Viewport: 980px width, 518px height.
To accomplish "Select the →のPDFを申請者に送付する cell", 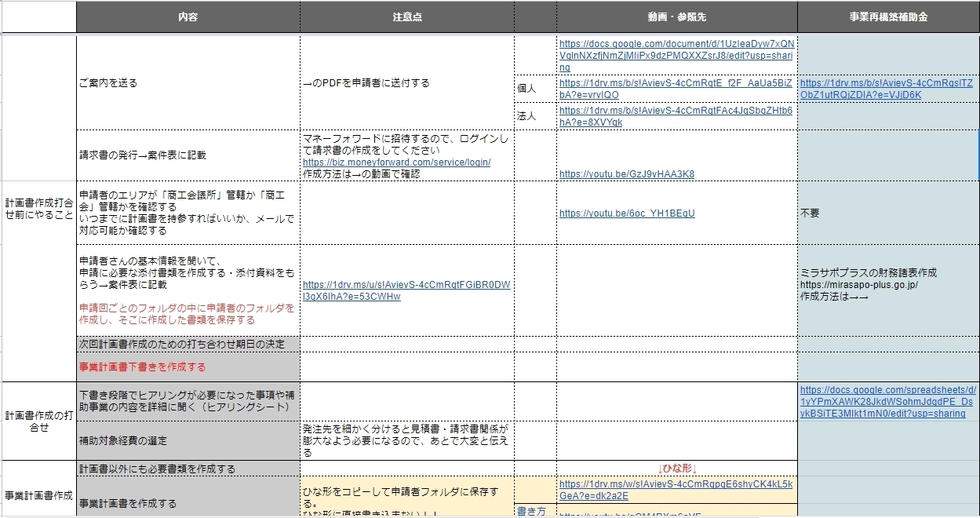I will coord(407,82).
